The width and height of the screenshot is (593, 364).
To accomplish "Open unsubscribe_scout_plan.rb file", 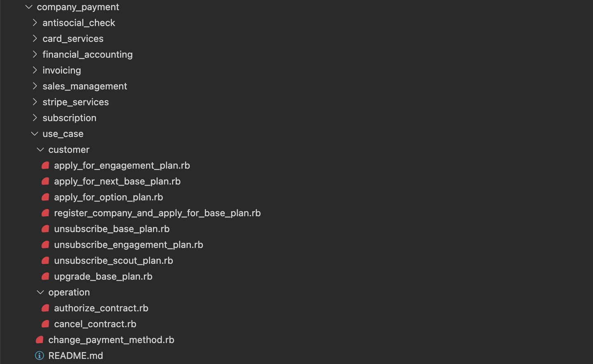I will point(113,261).
